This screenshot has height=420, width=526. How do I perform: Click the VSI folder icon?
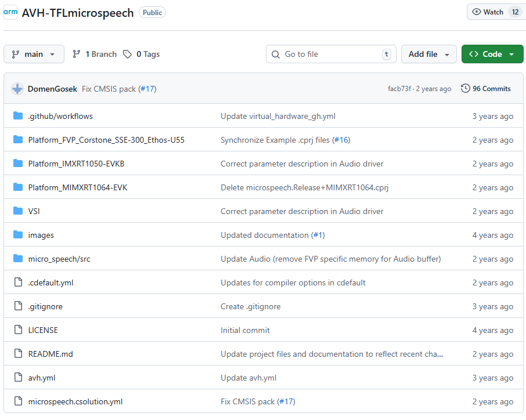tap(18, 211)
